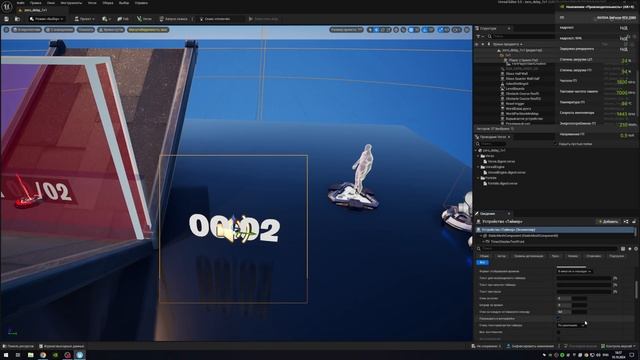Open the Windows notification center icon
This screenshot has height=360, width=640.
point(633,355)
